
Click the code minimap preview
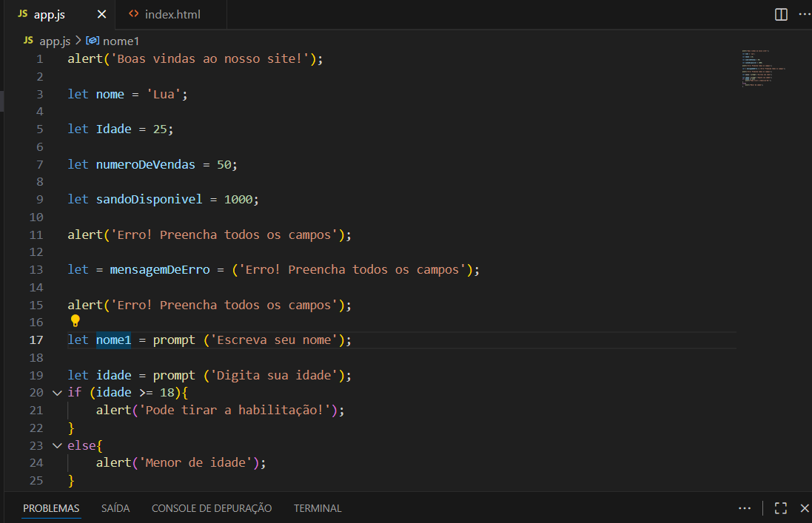pyautogui.click(x=763, y=68)
